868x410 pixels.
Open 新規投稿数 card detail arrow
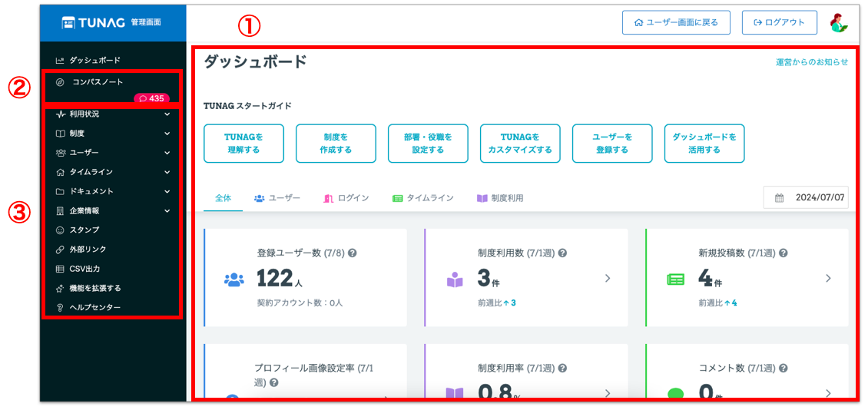coord(828,278)
